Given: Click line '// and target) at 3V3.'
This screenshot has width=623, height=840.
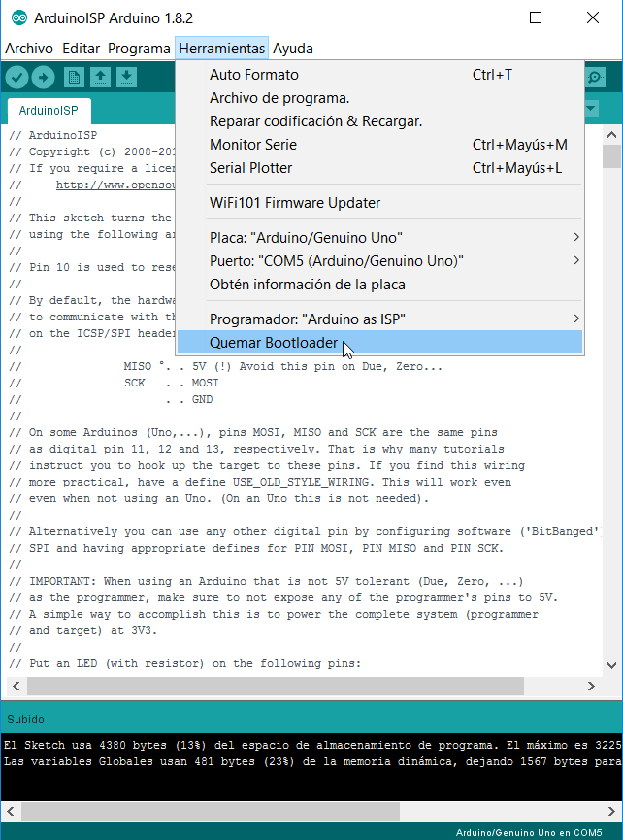Looking at the screenshot, I should click(82, 630).
